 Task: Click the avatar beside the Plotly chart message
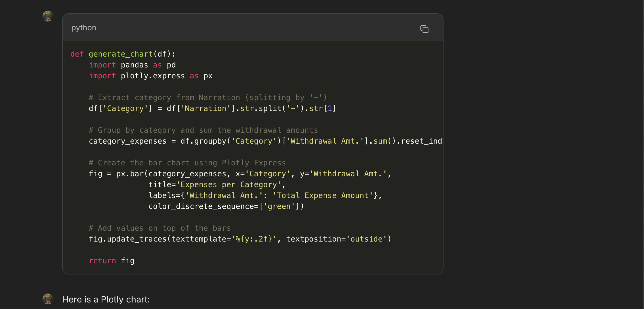(x=48, y=299)
